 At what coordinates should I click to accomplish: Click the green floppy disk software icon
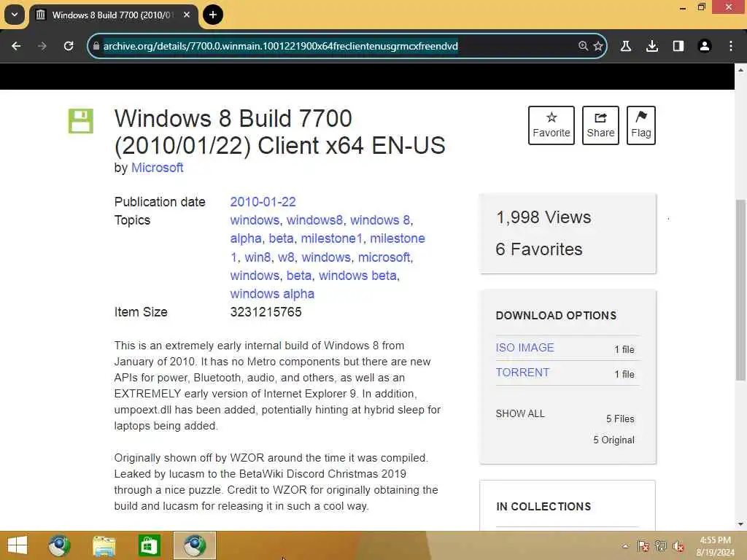[80, 121]
